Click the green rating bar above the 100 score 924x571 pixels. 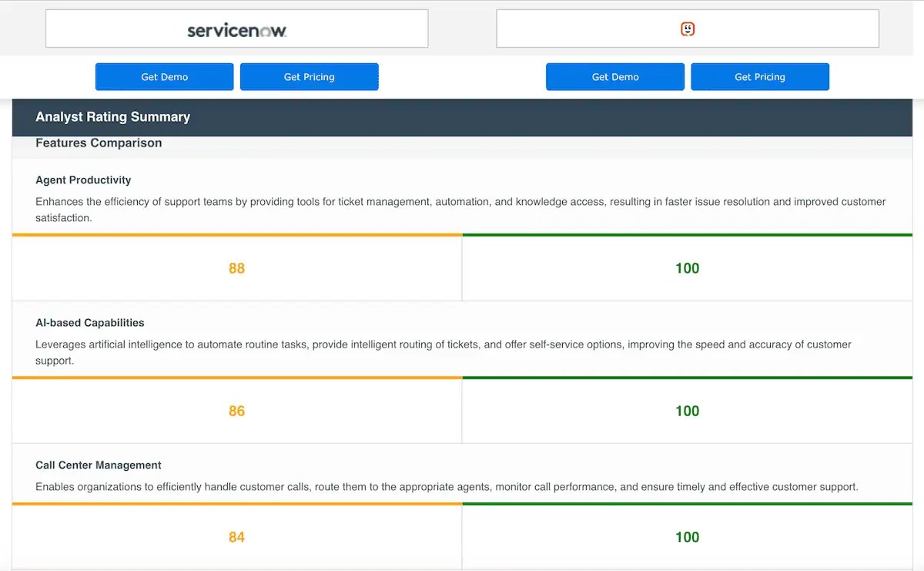(687, 233)
